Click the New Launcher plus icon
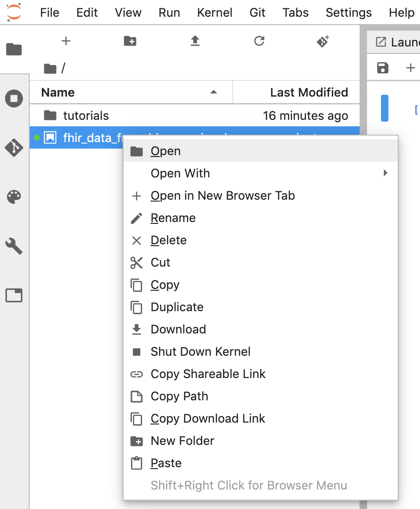Screen dimensions: 420x509 66,41
